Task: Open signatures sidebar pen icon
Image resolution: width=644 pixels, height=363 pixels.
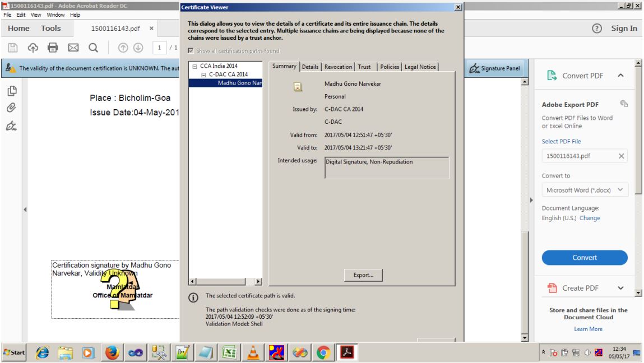Action: pyautogui.click(x=12, y=125)
